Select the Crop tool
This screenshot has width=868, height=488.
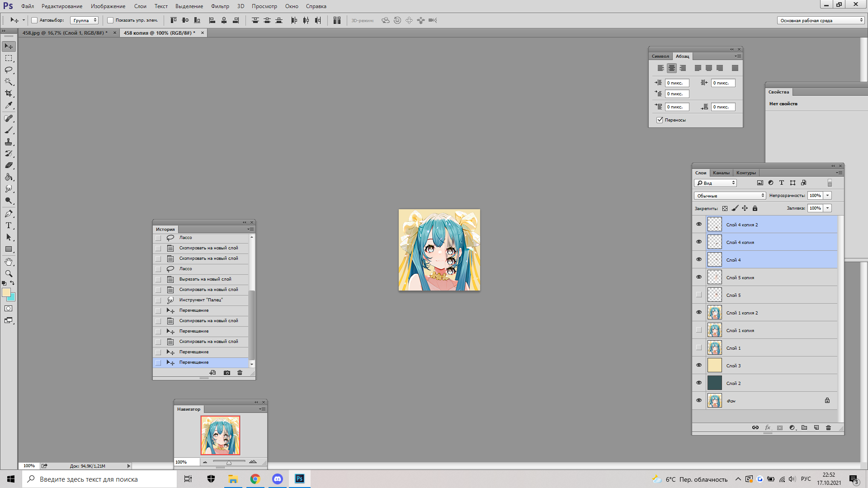click(9, 94)
